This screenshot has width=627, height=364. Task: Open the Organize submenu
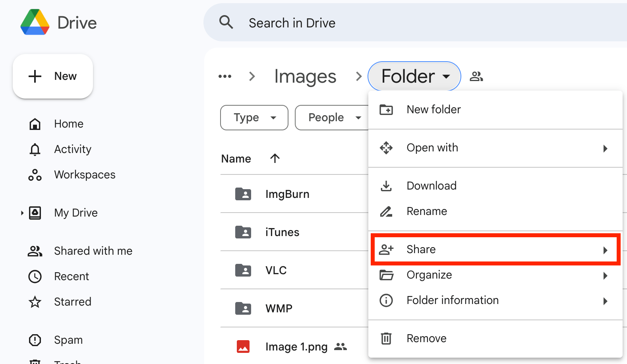(495, 275)
